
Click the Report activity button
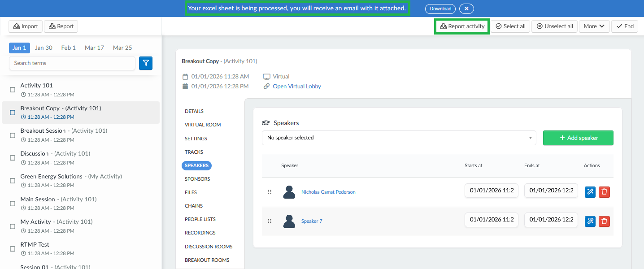pyautogui.click(x=462, y=26)
